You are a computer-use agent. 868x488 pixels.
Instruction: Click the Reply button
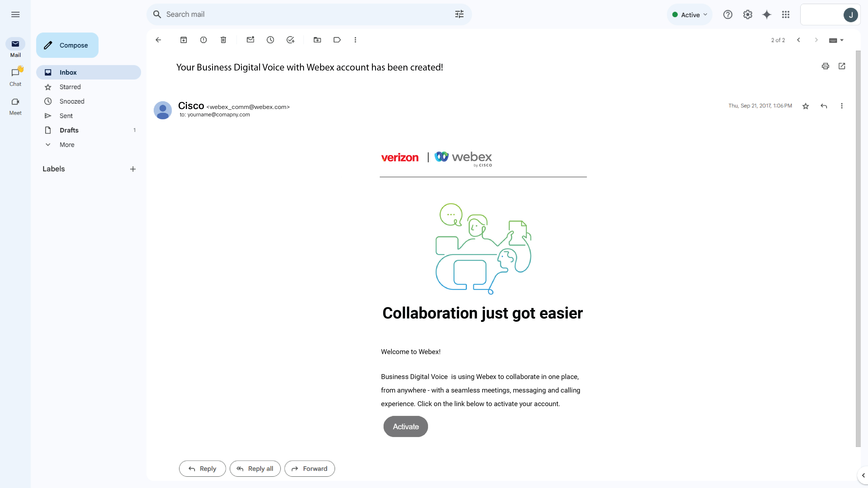tap(202, 468)
